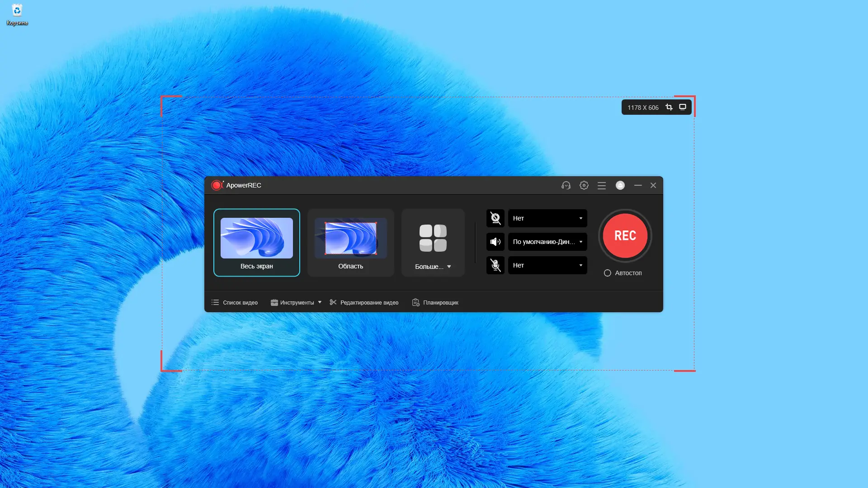Toggle the system sound speaker icon
The width and height of the screenshot is (868, 488).
[x=495, y=242]
